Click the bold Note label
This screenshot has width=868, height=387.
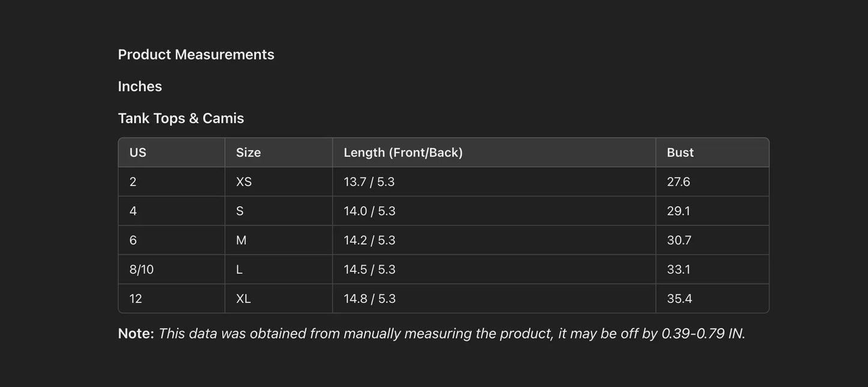136,334
